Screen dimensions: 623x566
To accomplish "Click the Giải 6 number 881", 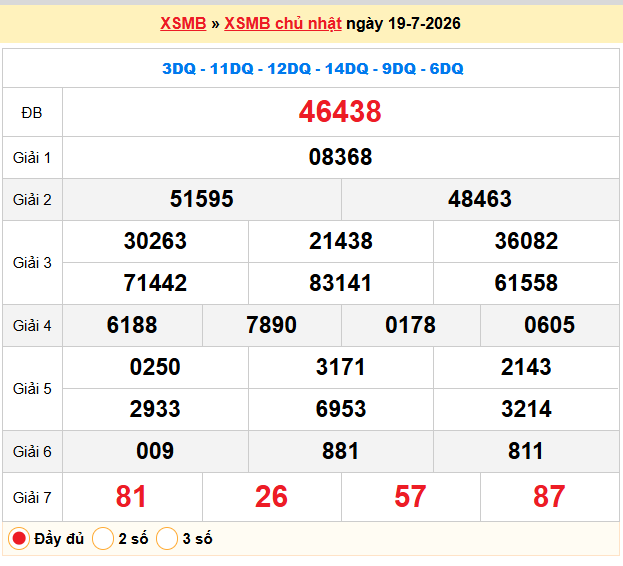I will [x=341, y=452].
